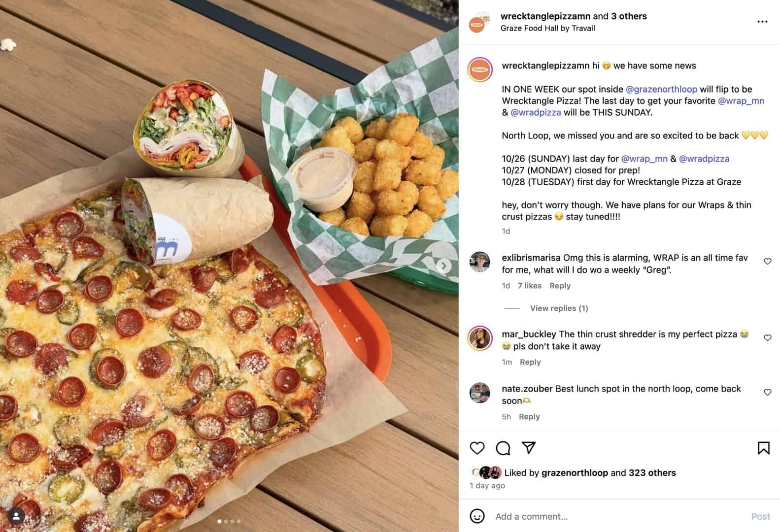Like nate.zouber's comment

click(767, 393)
